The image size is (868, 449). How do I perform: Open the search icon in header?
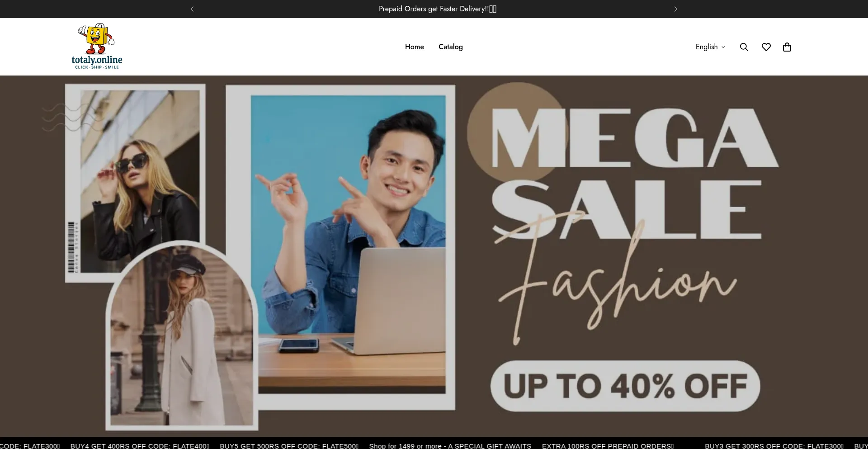pos(744,47)
